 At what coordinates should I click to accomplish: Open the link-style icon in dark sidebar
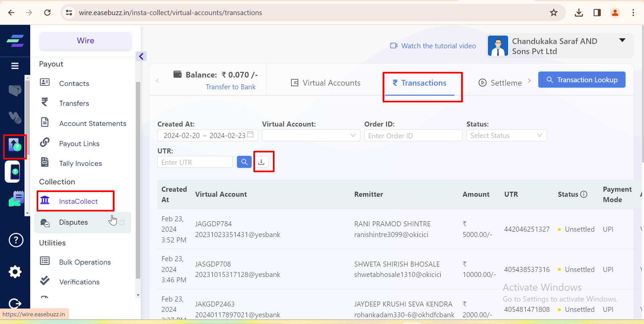click(15, 117)
